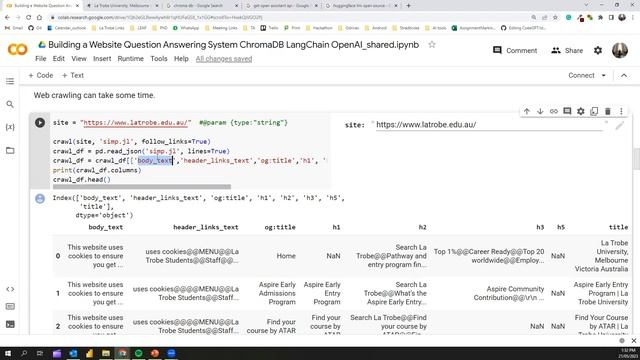The image size is (640, 360).
Task: Click All changes saved link
Action: (224, 59)
